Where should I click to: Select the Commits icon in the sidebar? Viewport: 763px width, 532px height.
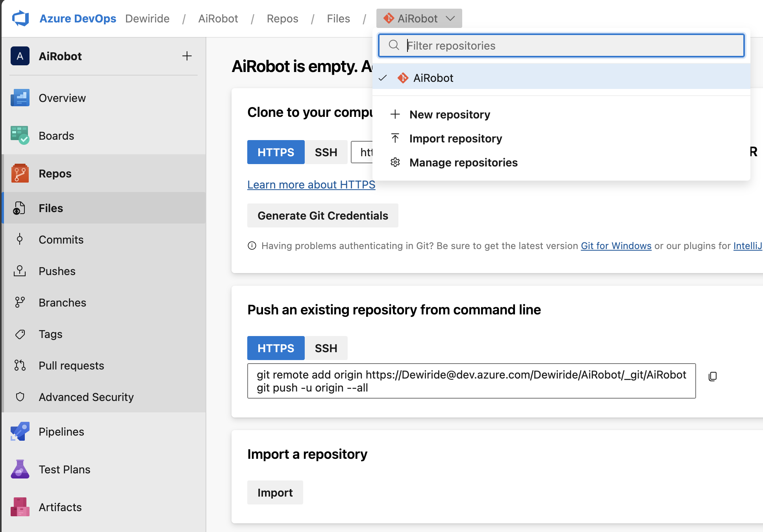point(20,239)
